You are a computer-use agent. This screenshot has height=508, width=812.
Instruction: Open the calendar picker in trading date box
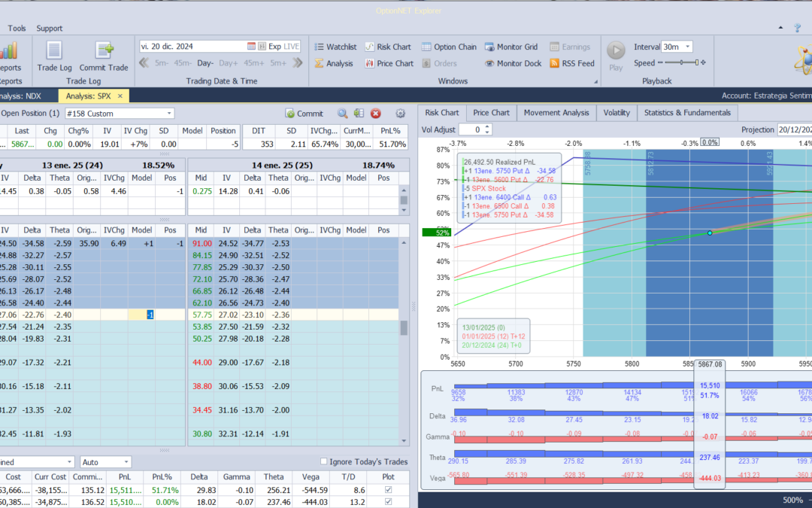click(251, 46)
